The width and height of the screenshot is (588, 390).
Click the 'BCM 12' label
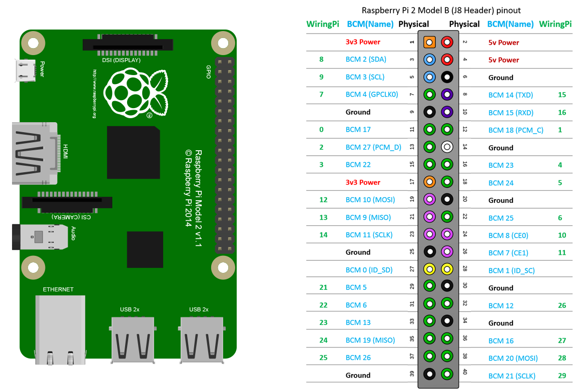[501, 305]
